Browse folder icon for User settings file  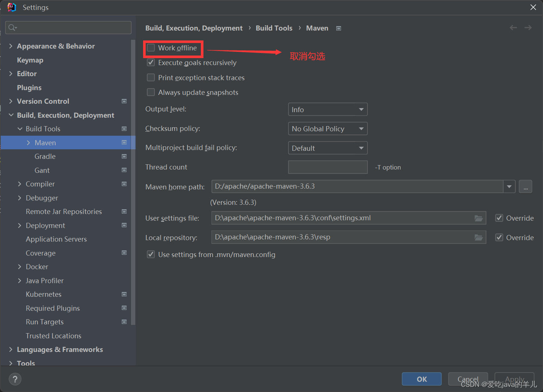[479, 218]
